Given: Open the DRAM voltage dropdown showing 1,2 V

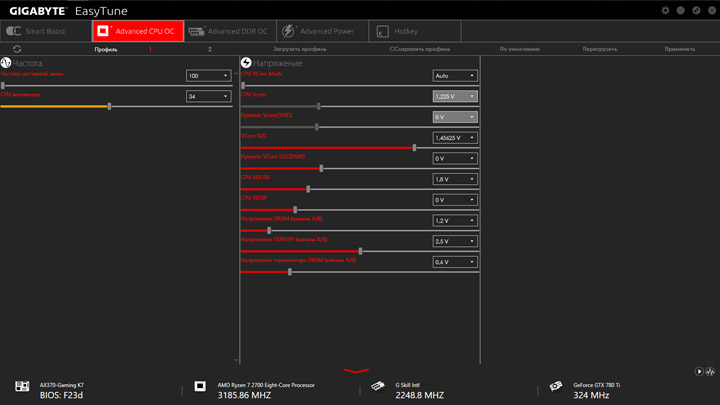Looking at the screenshot, I should pyautogui.click(x=455, y=220).
